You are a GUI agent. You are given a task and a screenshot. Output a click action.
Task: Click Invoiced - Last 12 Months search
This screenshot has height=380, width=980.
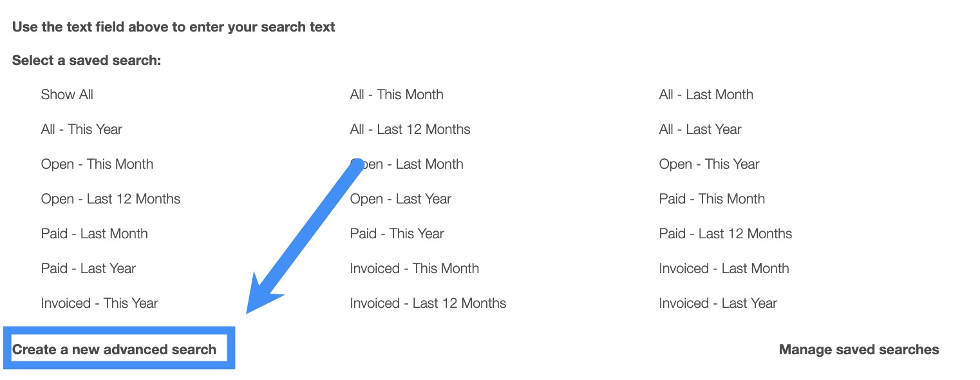tap(428, 303)
